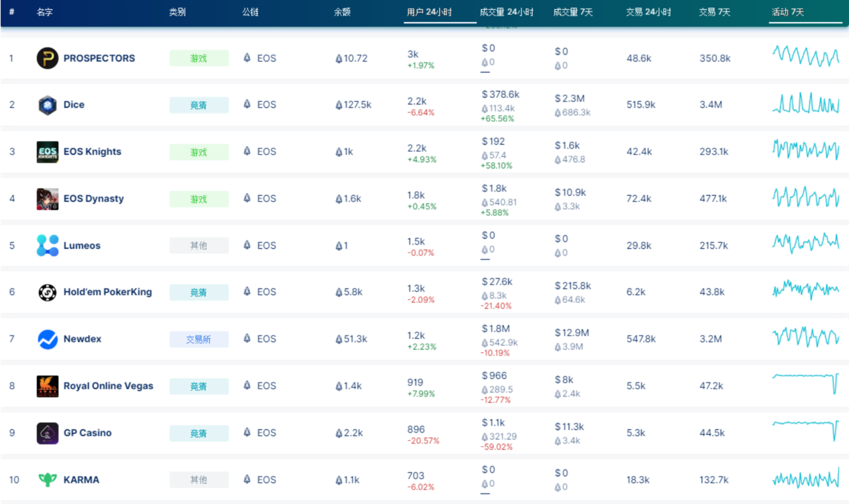Viewport: 849px width, 504px height.
Task: Click 游戏 category tag for EOS Knights
Action: [199, 152]
